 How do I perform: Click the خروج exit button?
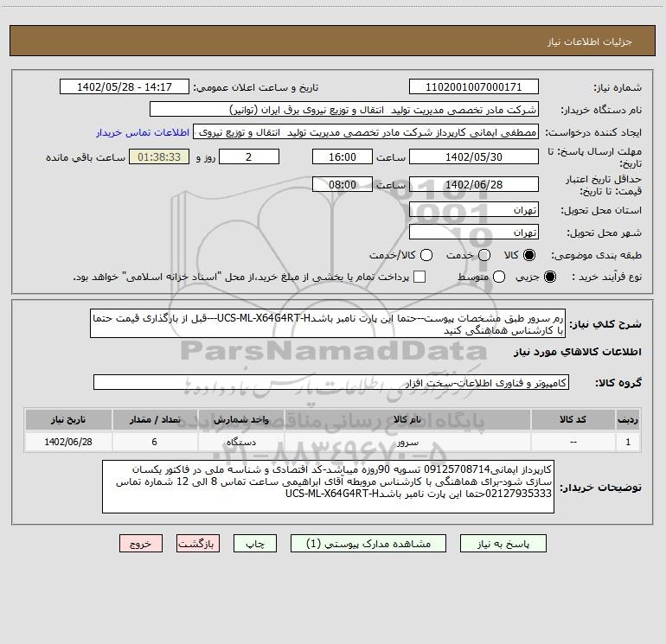[141, 544]
